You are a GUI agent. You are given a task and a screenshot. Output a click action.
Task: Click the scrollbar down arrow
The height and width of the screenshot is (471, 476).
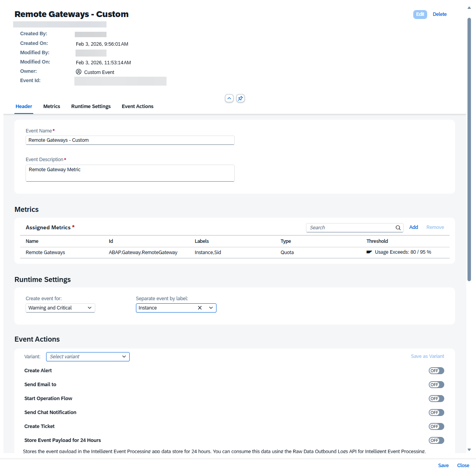coord(469,450)
